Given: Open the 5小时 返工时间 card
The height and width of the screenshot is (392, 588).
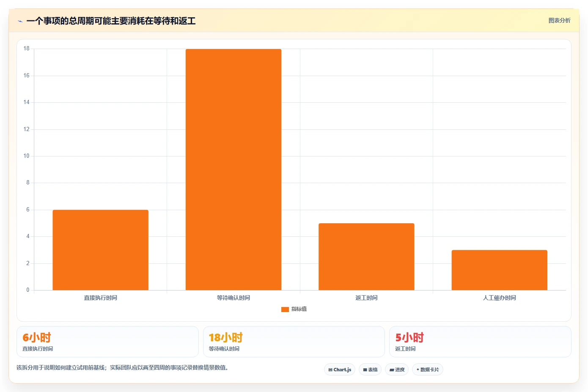Looking at the screenshot, I should (480, 342).
